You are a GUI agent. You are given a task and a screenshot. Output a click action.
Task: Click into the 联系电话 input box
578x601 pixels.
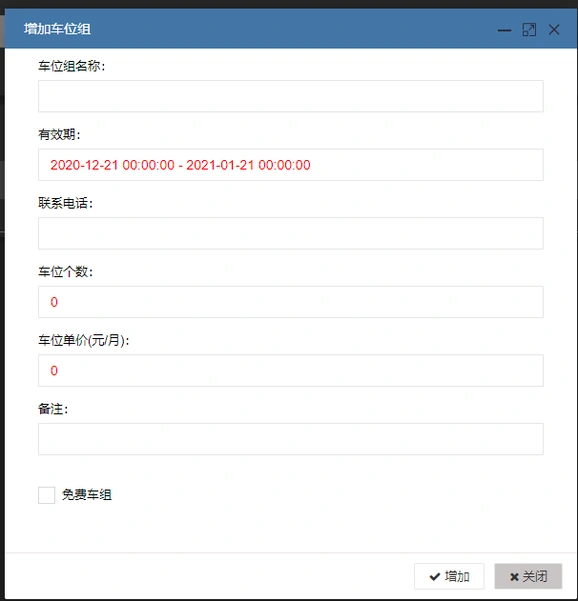coord(291,233)
